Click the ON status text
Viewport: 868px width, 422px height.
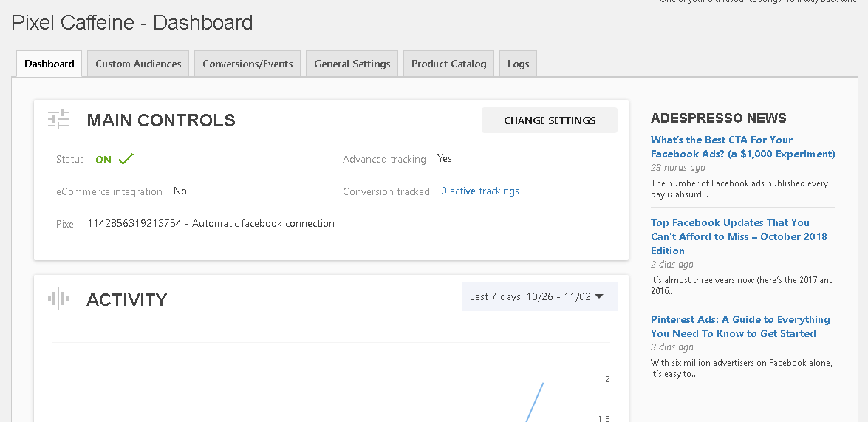tap(103, 160)
